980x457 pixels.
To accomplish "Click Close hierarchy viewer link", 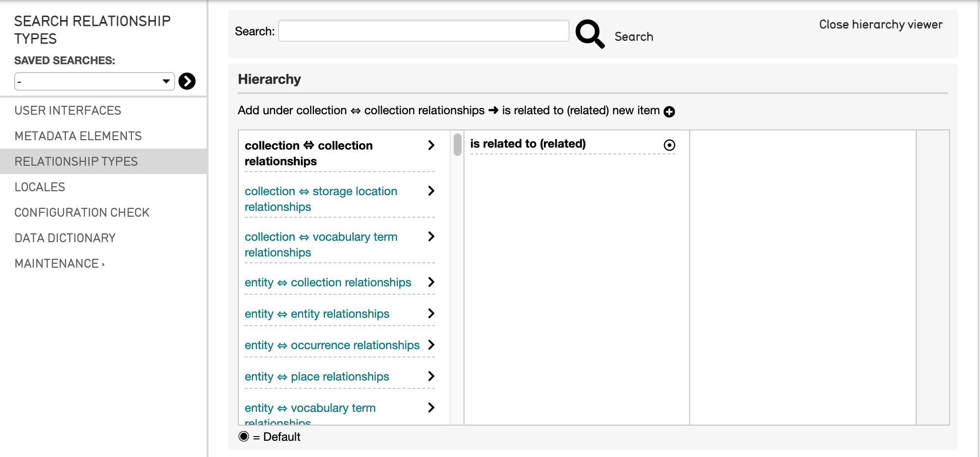I will coord(880,25).
